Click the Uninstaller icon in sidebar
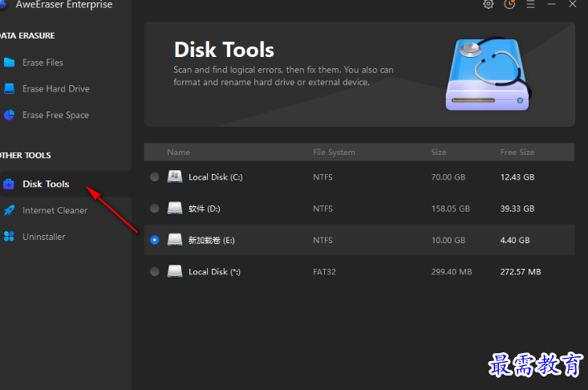The width and height of the screenshot is (588, 390). (9, 238)
